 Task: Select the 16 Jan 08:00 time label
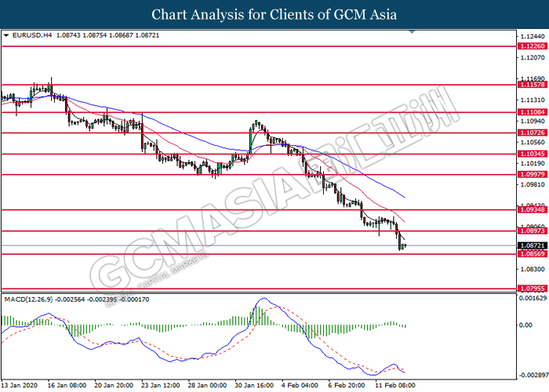point(67,386)
